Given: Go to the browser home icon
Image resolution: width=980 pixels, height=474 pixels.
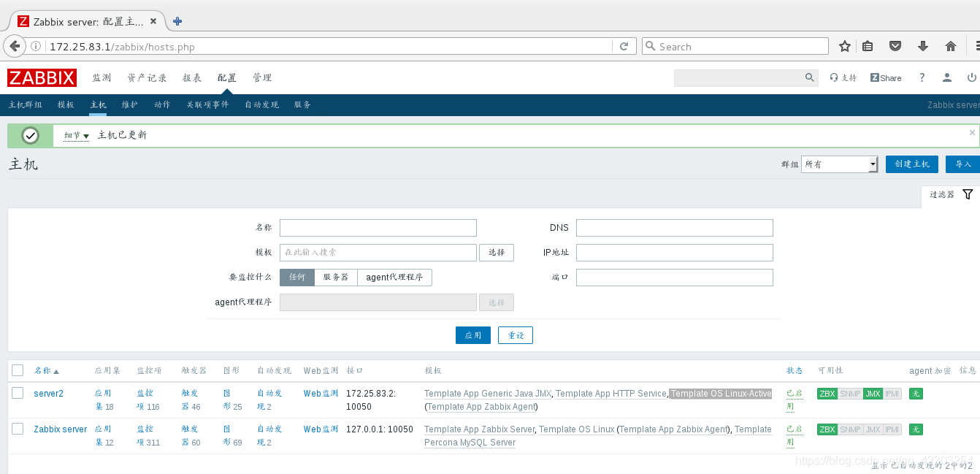Looking at the screenshot, I should click(x=951, y=46).
